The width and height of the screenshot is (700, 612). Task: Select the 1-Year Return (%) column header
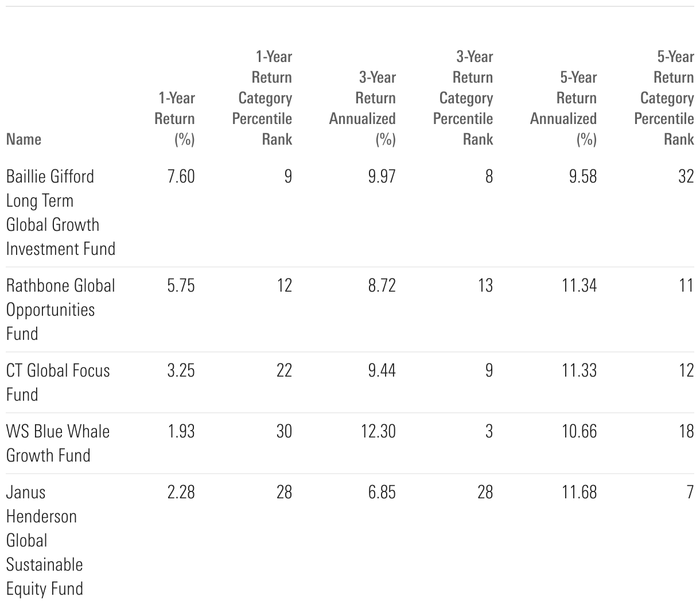point(174,119)
